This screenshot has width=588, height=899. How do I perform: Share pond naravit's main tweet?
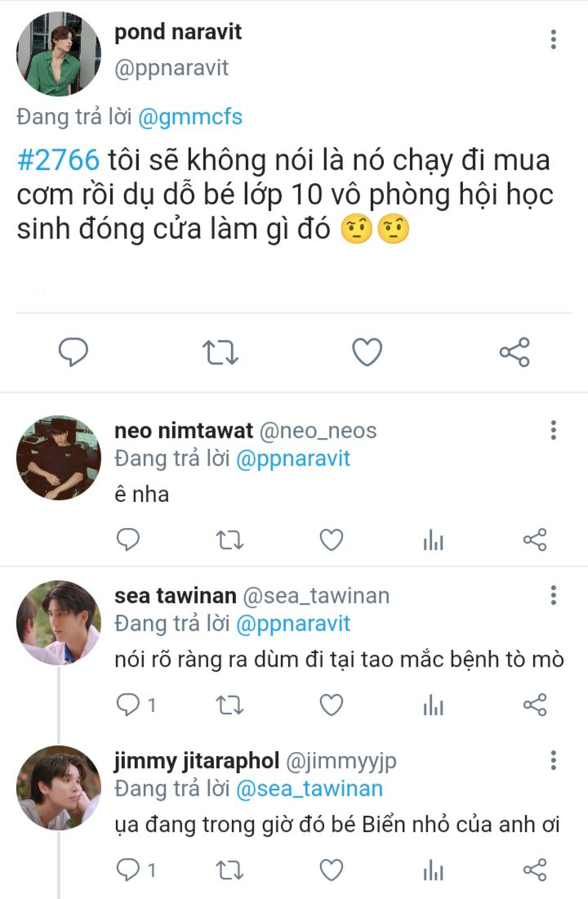point(514,352)
